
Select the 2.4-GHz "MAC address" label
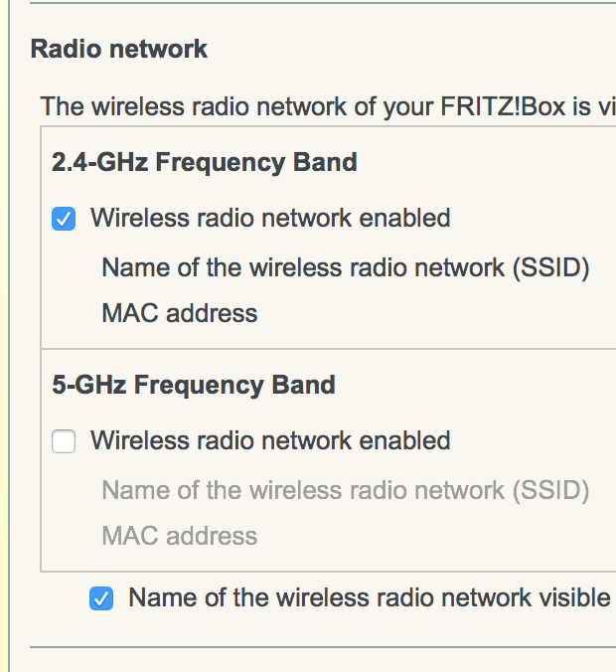tap(179, 313)
